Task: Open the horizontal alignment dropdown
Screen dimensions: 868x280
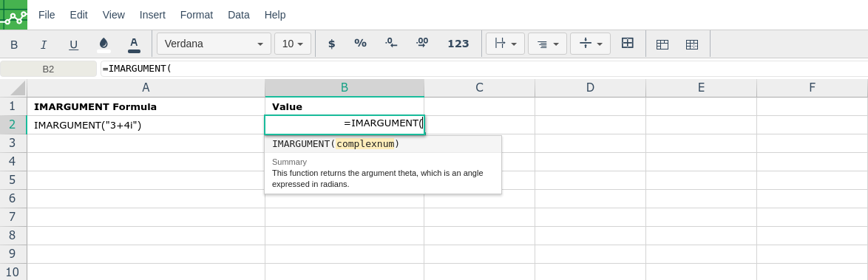Action: click(x=547, y=44)
